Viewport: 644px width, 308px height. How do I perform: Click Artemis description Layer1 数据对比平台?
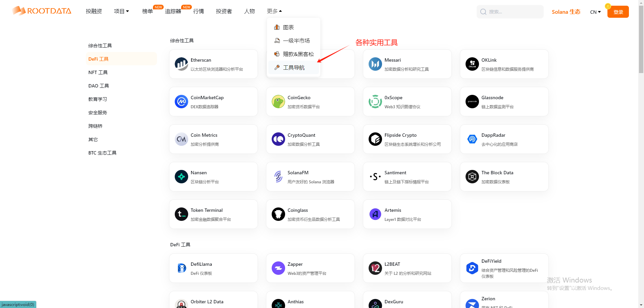pyautogui.click(x=402, y=219)
